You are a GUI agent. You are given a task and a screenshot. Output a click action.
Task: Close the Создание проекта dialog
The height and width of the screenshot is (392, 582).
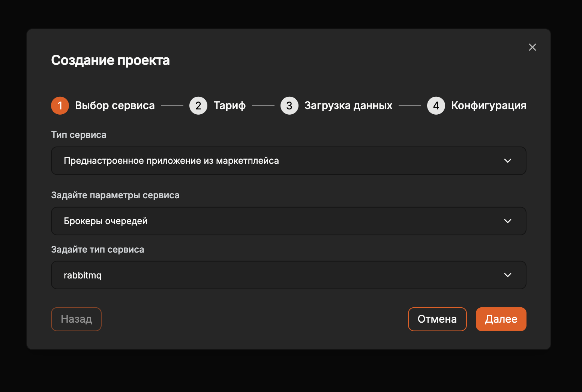(x=532, y=47)
